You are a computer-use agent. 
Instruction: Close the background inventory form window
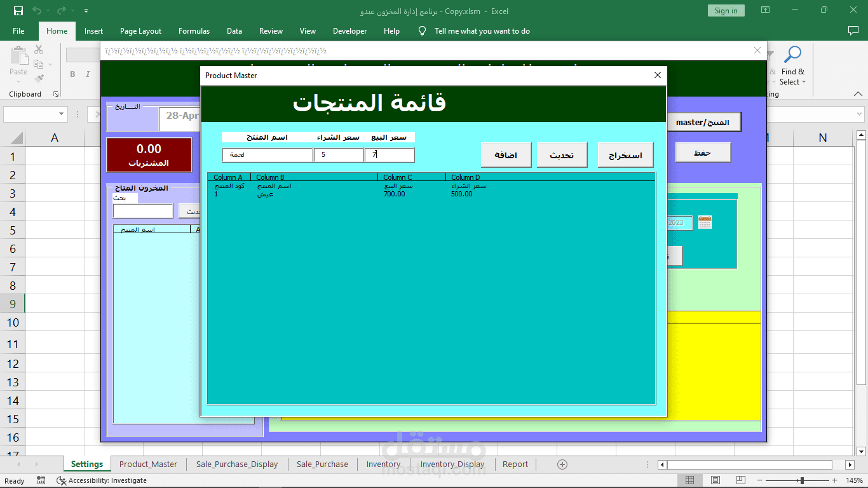tap(757, 51)
